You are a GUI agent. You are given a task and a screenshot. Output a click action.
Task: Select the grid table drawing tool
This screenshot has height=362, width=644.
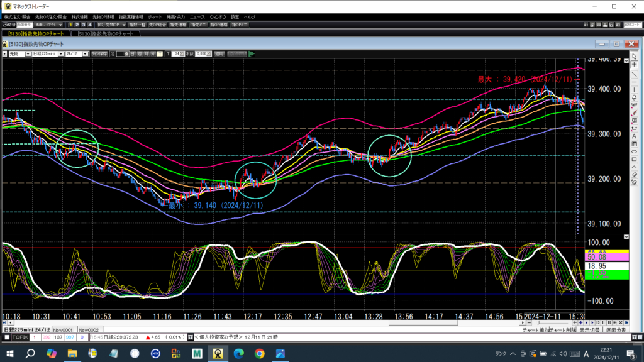tap(634, 144)
